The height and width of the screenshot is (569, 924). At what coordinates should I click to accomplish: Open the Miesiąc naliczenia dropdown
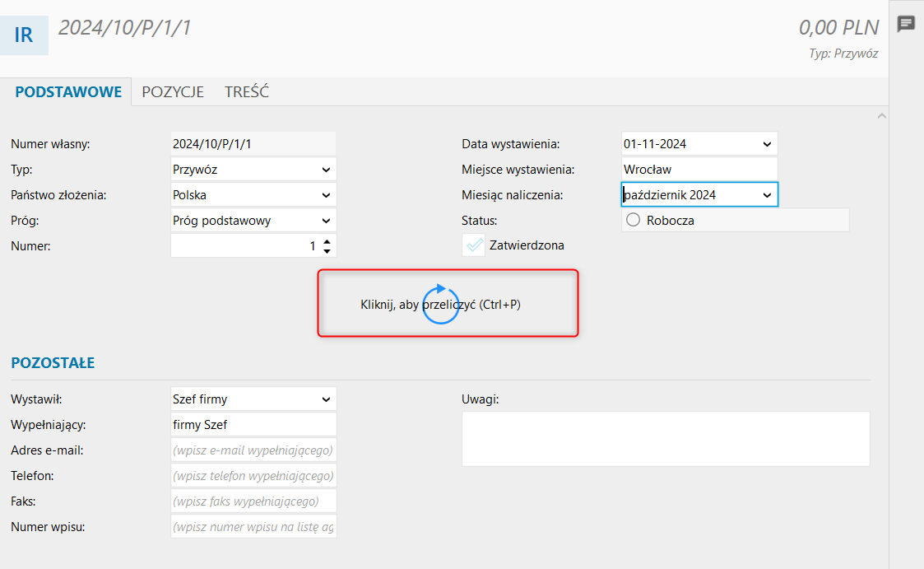pos(699,194)
